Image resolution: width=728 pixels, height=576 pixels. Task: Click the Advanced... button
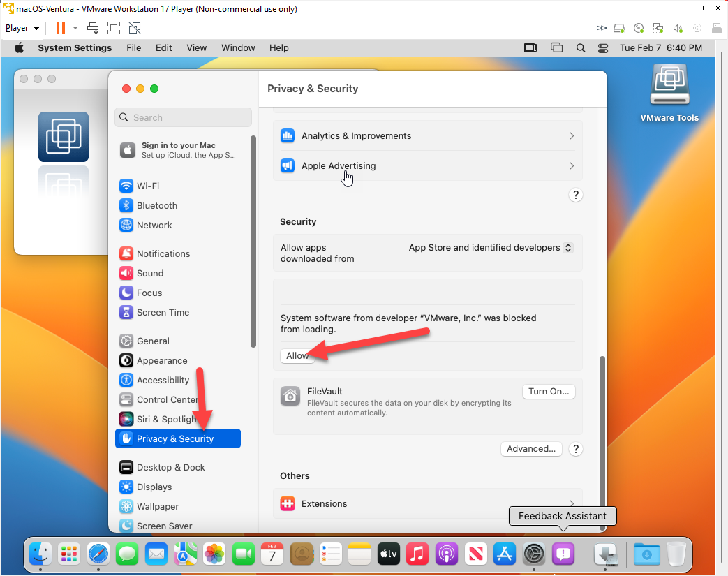(530, 449)
